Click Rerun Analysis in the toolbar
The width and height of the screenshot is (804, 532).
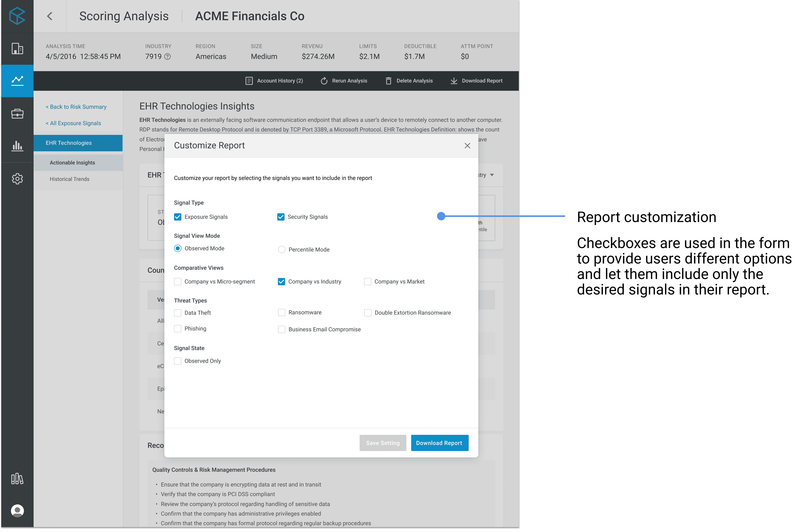344,81
